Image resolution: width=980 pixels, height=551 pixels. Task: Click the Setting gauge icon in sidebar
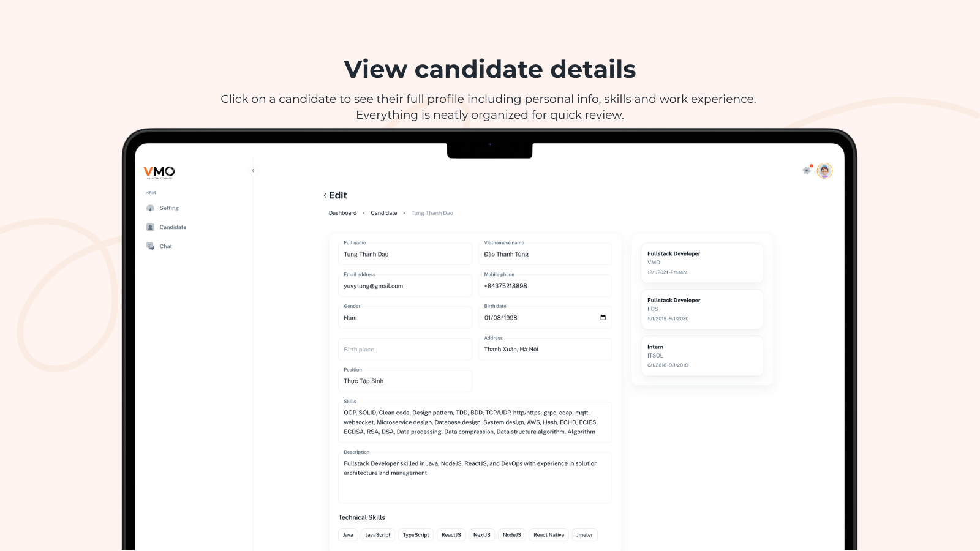pyautogui.click(x=150, y=208)
